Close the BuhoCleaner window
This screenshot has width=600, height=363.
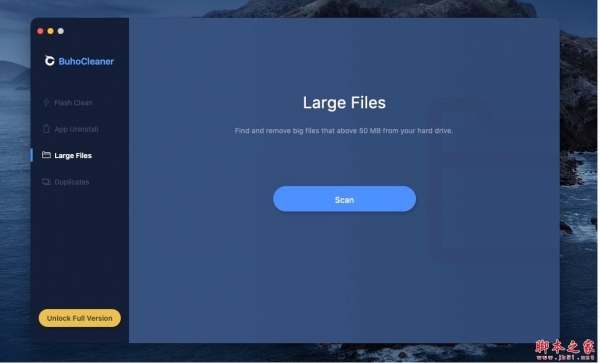point(40,31)
